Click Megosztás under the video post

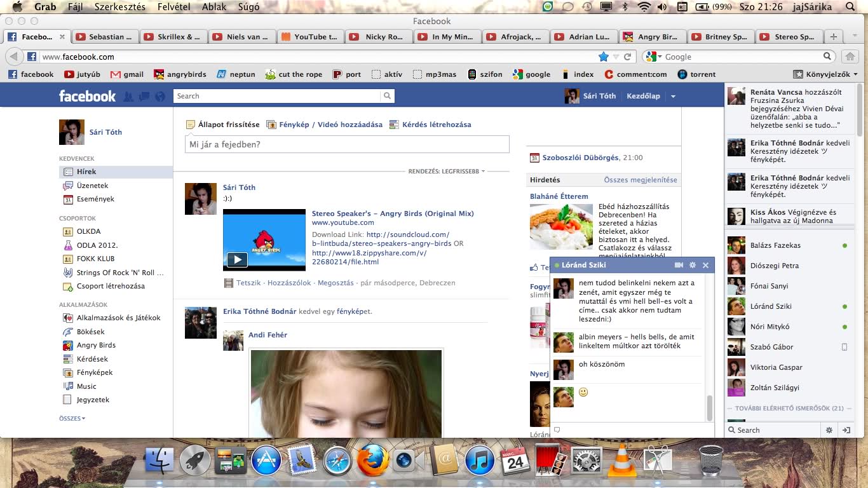pos(336,283)
